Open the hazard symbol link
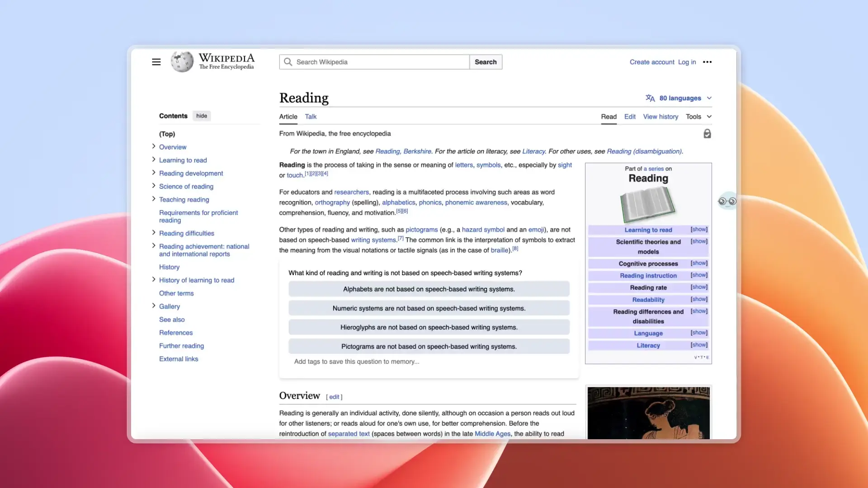Screen dimensions: 868x488 tap(483, 230)
